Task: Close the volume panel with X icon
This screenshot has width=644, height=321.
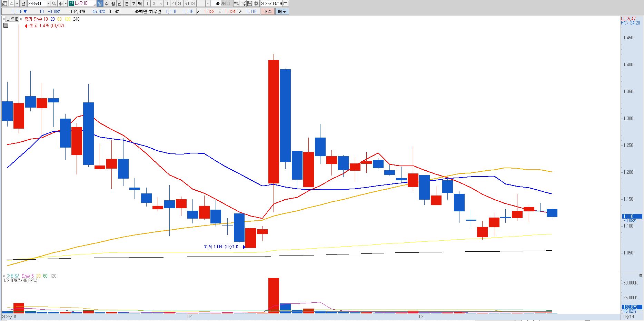Action: (x=641, y=275)
